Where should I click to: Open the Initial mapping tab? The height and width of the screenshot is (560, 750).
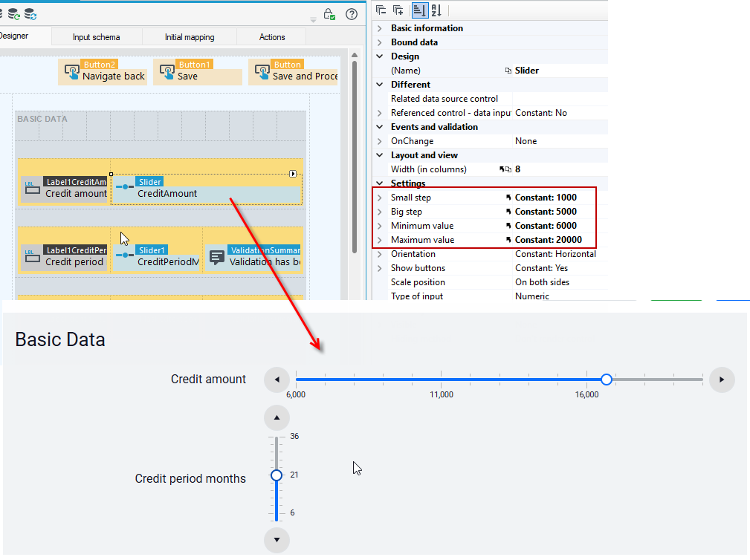pos(190,37)
